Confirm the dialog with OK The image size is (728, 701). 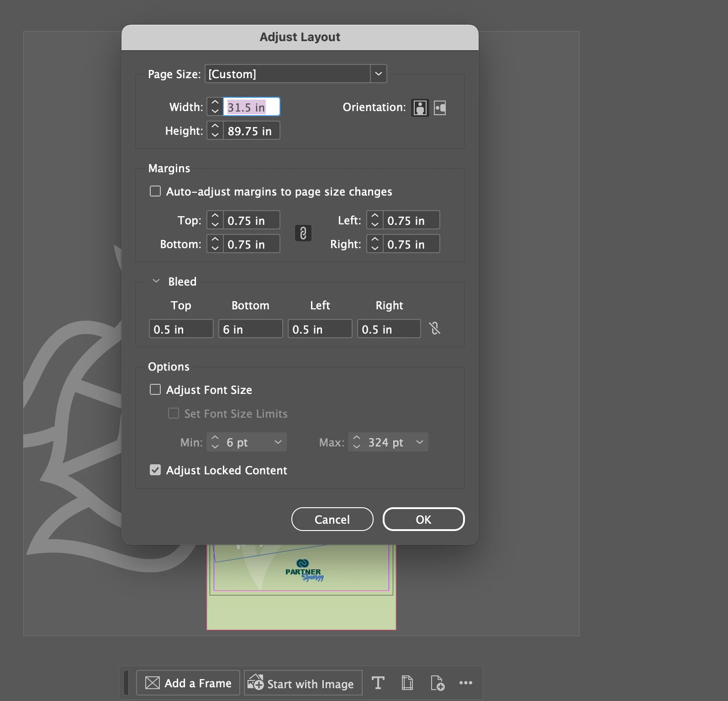423,519
